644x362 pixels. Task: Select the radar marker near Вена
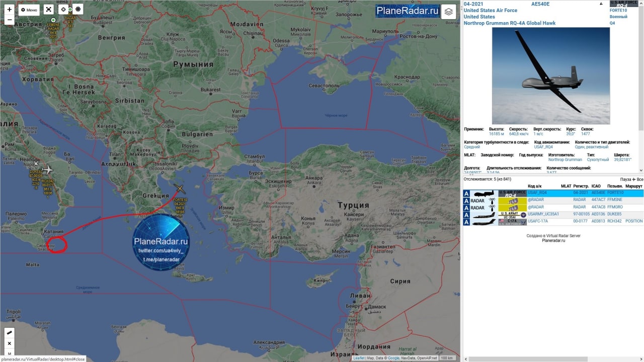[70, 10]
